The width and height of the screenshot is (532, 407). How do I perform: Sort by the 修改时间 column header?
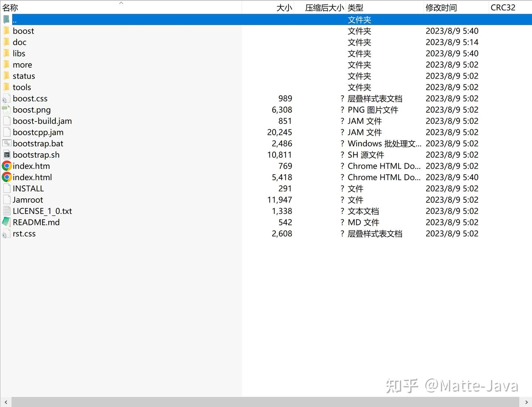pyautogui.click(x=441, y=7)
